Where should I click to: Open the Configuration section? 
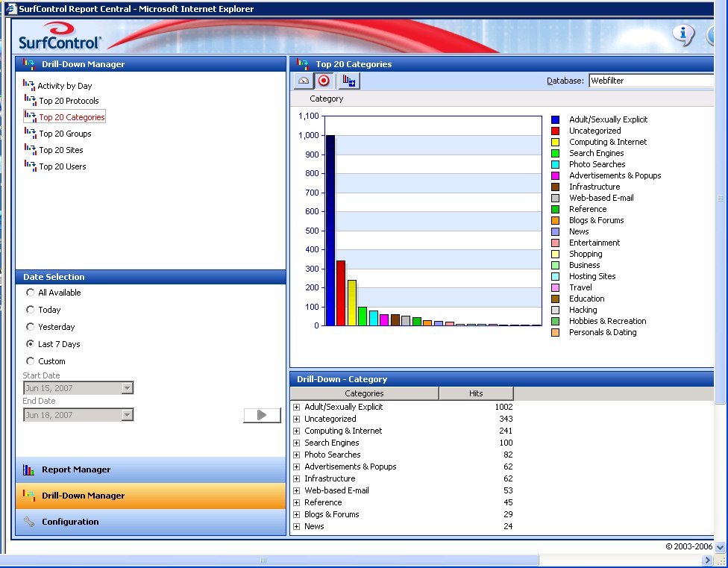pos(151,522)
